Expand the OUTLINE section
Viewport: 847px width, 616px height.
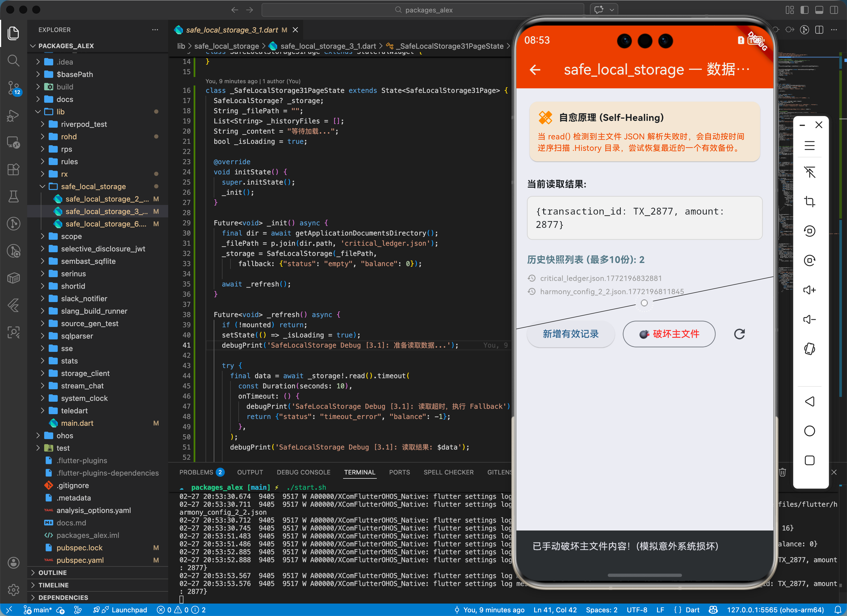[52, 572]
